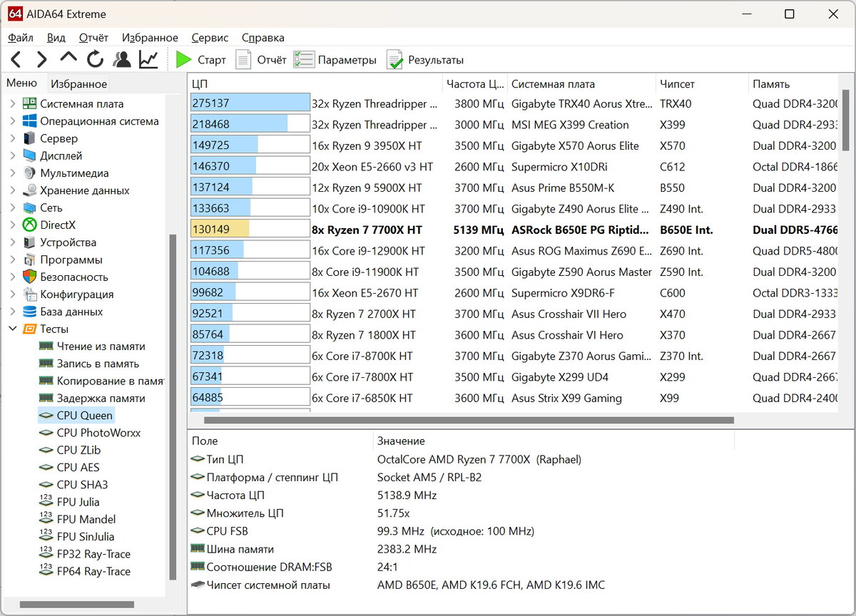Screen dimensions: 856x616
Task: Expand the Сервер tree node
Action: point(12,138)
